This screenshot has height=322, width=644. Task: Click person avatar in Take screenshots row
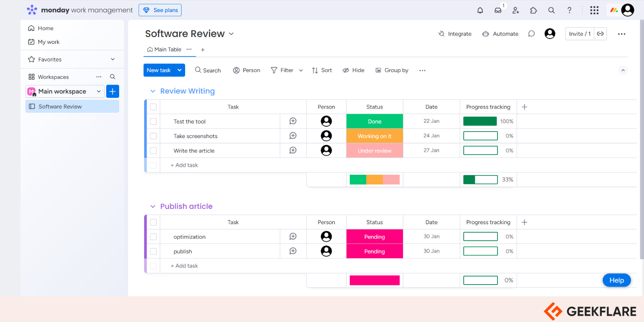pyautogui.click(x=326, y=136)
